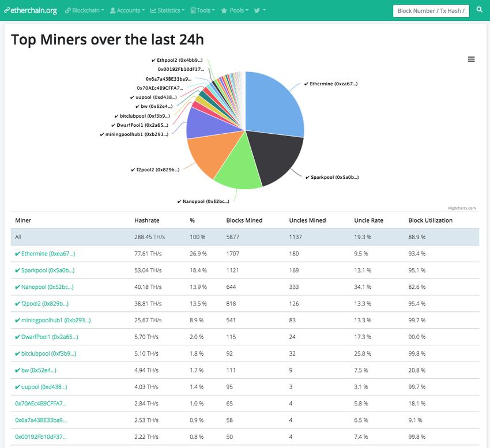
Task: Open the DwarfPool1 table link
Action: coord(47,337)
